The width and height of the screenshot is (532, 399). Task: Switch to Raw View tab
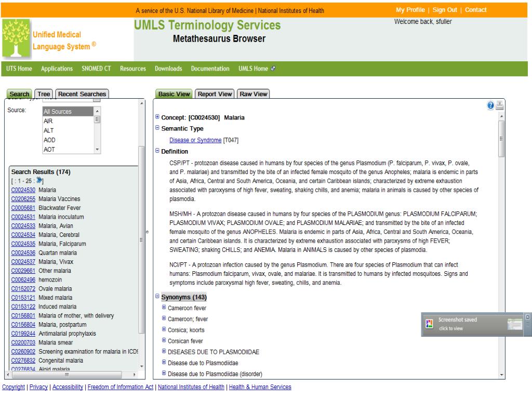254,94
